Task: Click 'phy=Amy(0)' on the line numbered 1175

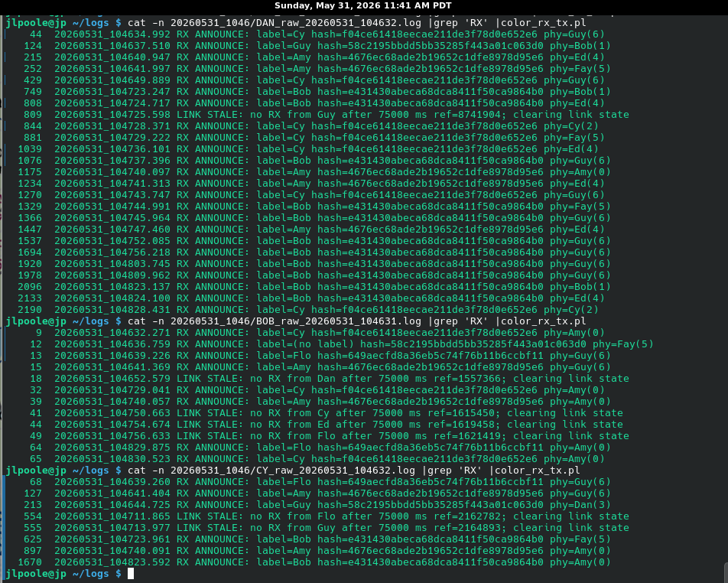Action: 580,172
